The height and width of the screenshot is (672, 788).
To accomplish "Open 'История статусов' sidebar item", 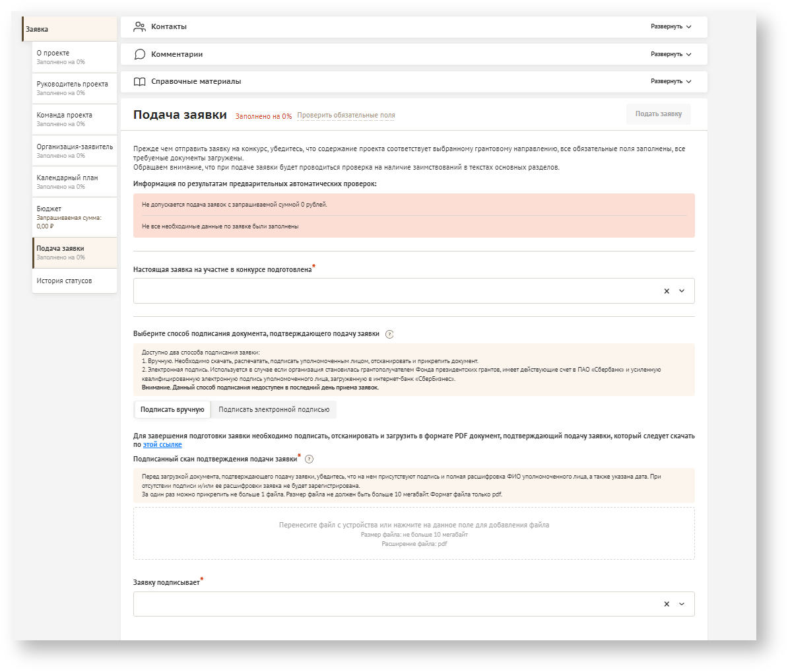I will 74,281.
